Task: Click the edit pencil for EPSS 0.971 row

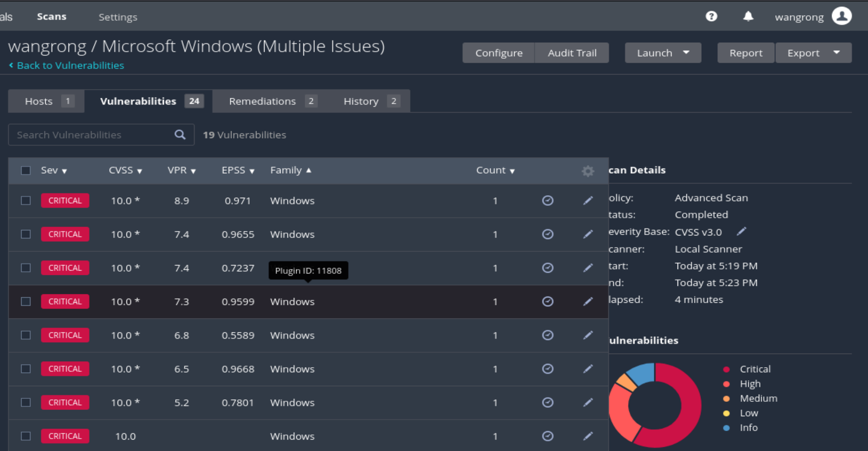Action: click(x=588, y=200)
